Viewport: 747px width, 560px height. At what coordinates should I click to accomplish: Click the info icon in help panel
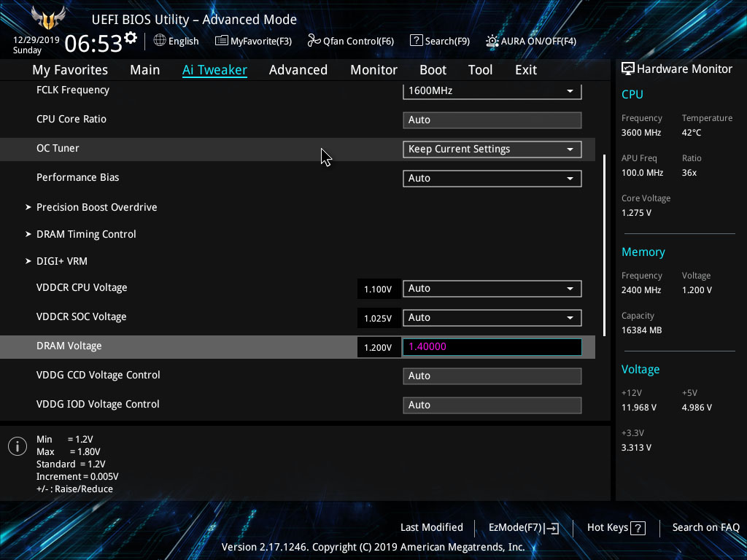click(x=18, y=446)
